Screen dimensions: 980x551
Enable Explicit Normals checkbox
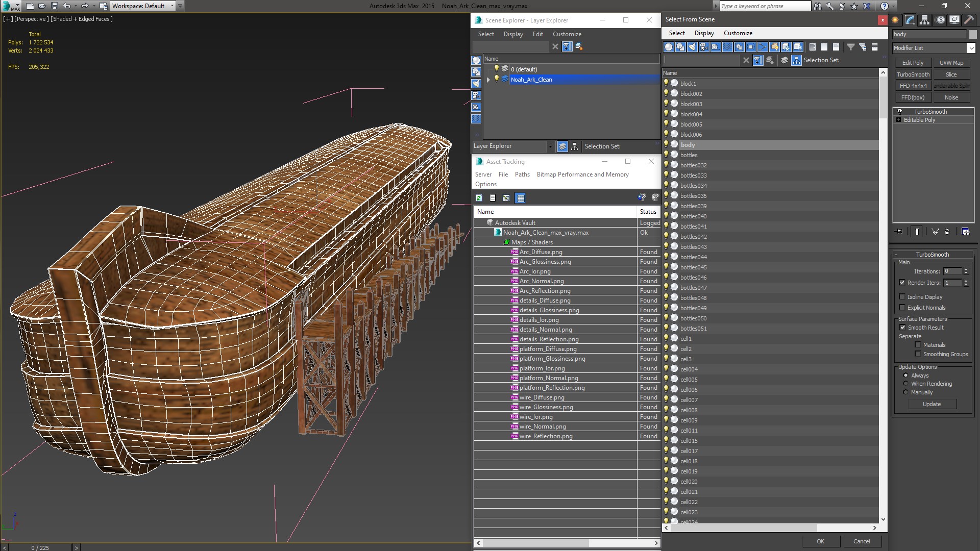pos(902,308)
